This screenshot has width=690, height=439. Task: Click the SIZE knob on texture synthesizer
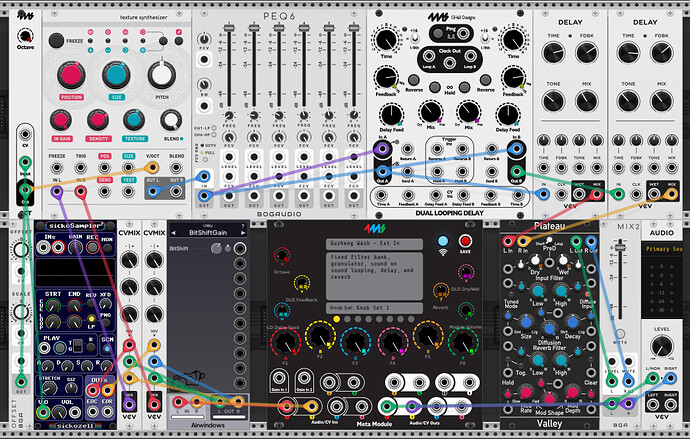[x=116, y=75]
